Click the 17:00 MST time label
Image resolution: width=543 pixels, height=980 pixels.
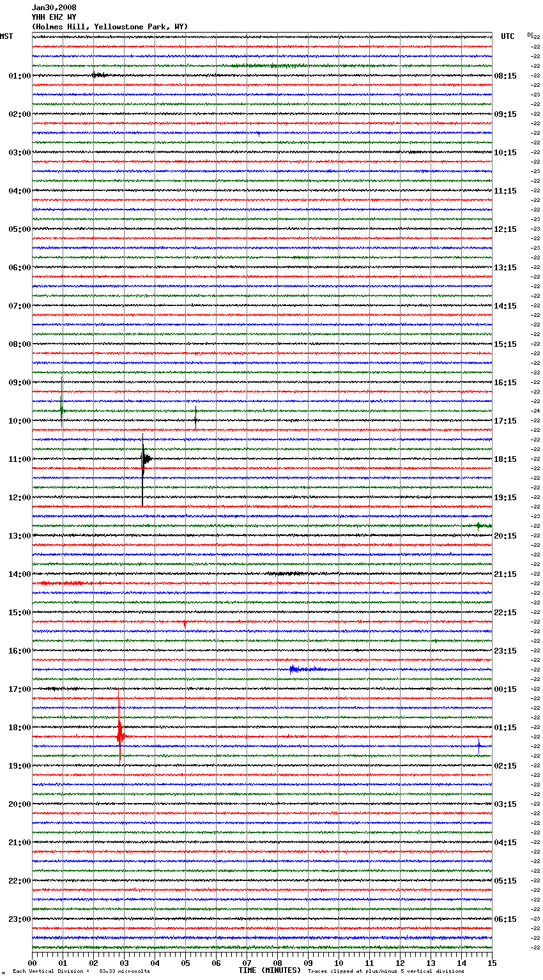pos(20,689)
